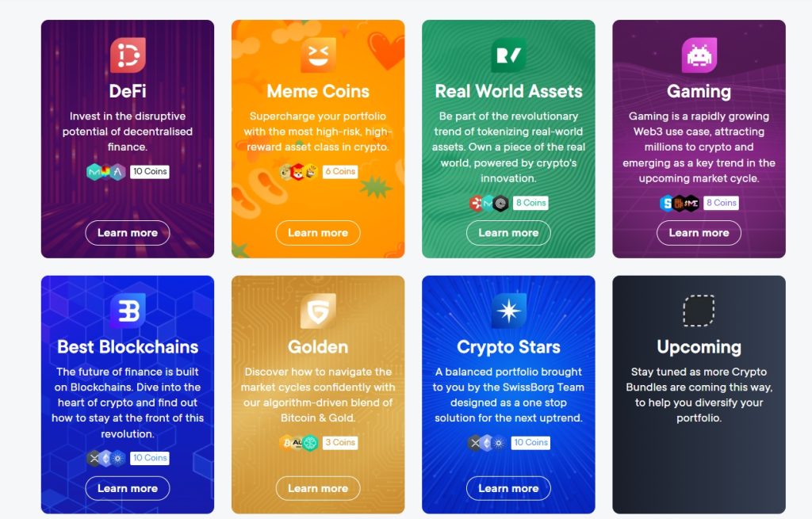Click the 10 Coins badge on DeFi
Viewport: 812px width, 519px height.
pos(150,172)
